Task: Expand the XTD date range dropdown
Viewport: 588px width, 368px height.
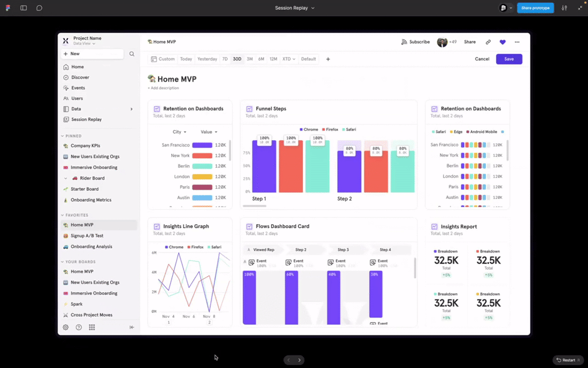Action: coord(288,59)
